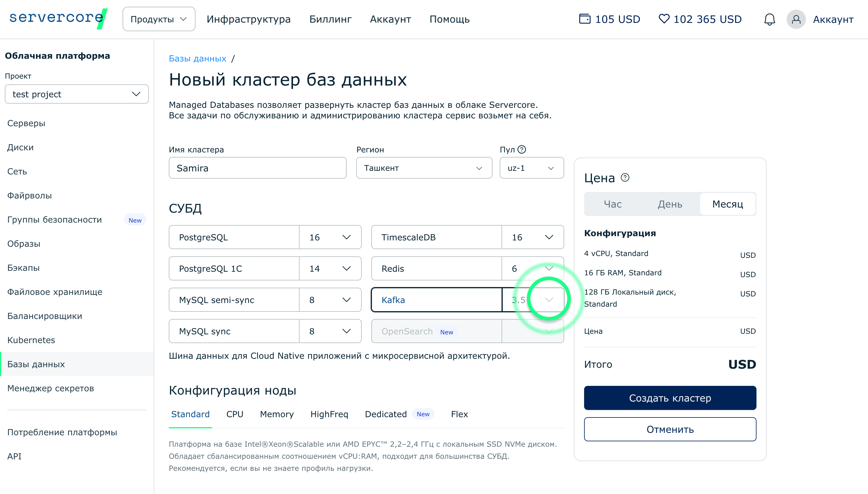Image resolution: width=868 pixels, height=494 pixels.
Task: Click the notifications bell icon
Action: click(769, 19)
